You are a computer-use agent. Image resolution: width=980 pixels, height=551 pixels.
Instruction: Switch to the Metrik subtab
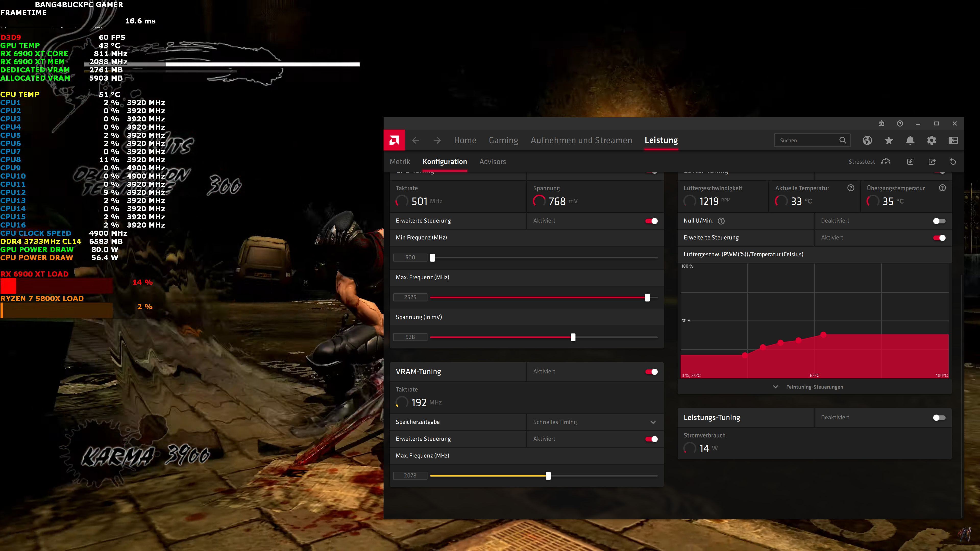pos(400,162)
